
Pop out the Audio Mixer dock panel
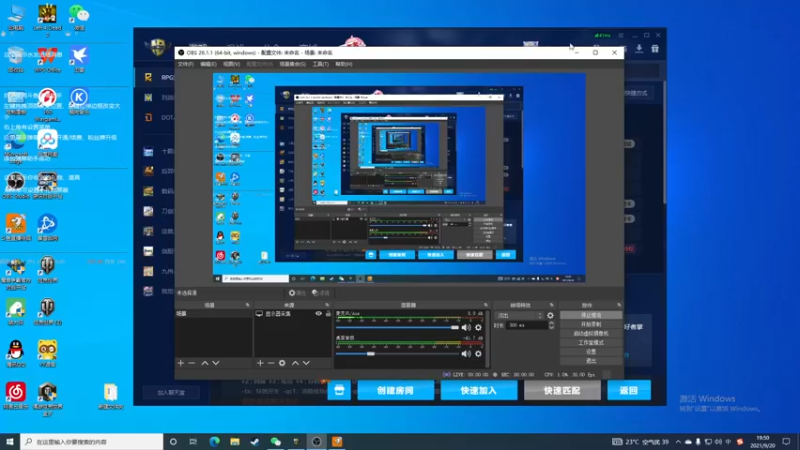point(486,305)
